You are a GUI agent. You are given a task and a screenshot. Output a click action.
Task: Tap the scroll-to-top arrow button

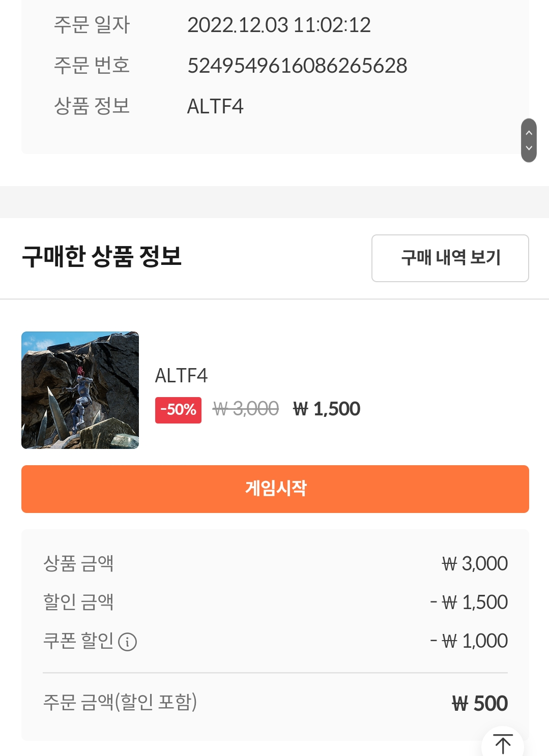pyautogui.click(x=502, y=744)
